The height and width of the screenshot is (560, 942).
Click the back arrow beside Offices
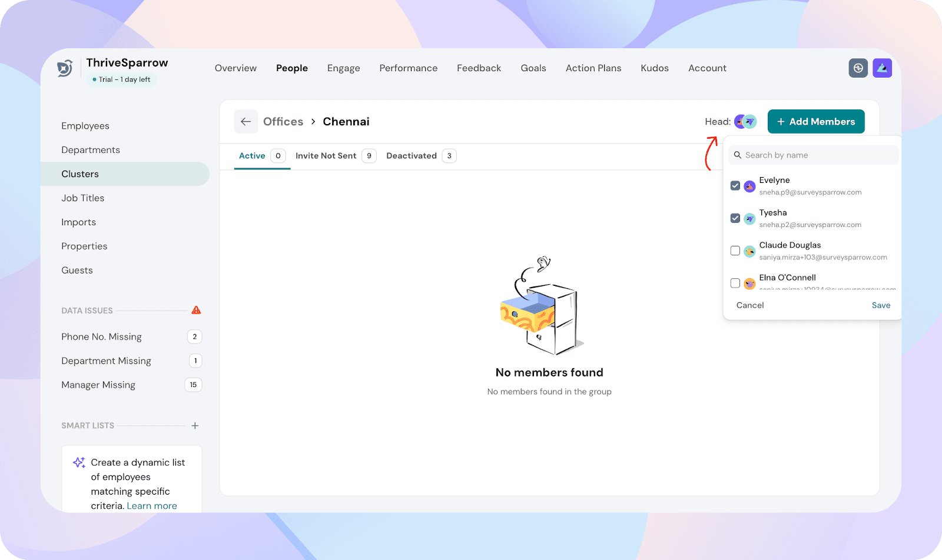click(x=246, y=122)
